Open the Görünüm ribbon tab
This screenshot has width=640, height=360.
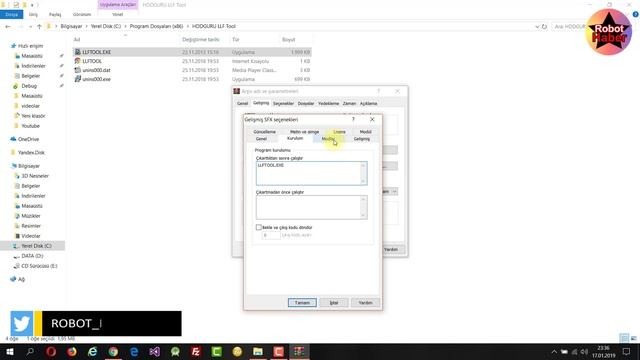coord(82,14)
